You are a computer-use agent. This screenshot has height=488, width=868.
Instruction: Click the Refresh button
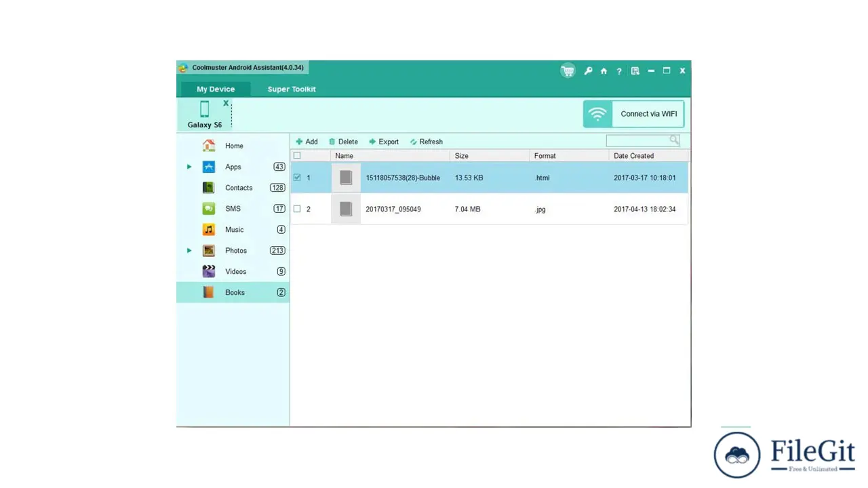tap(427, 142)
